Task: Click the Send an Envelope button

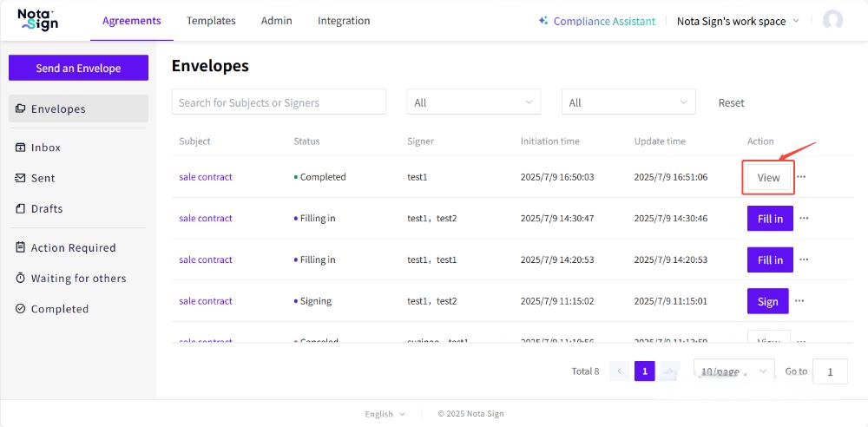Action: click(78, 68)
